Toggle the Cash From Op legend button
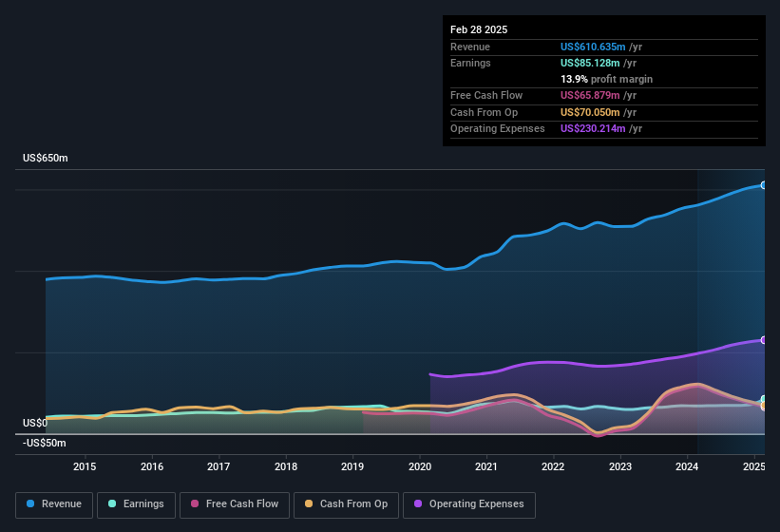 (346, 504)
